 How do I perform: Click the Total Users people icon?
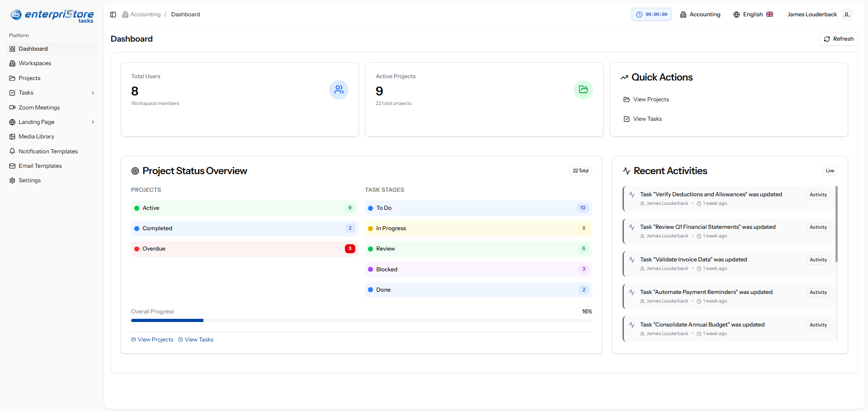click(339, 90)
